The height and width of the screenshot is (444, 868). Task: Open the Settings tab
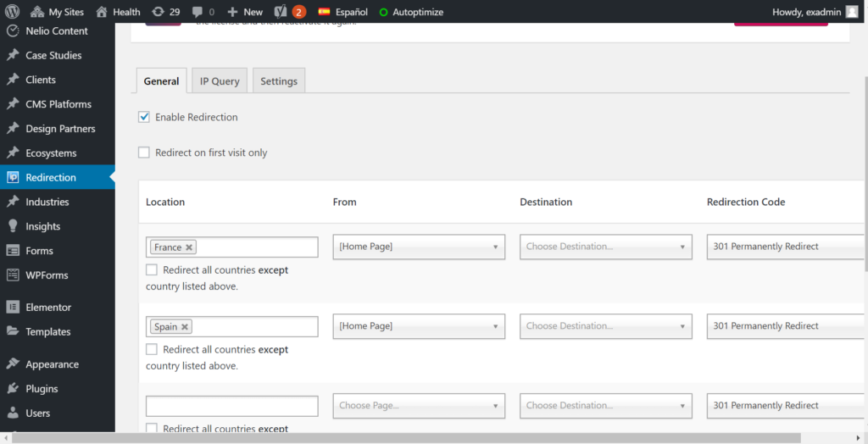[279, 80]
